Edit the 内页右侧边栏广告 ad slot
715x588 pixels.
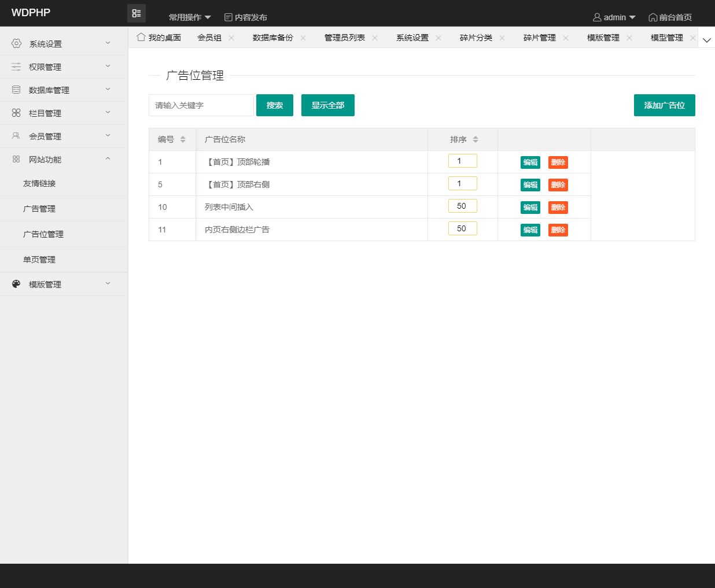[530, 230]
